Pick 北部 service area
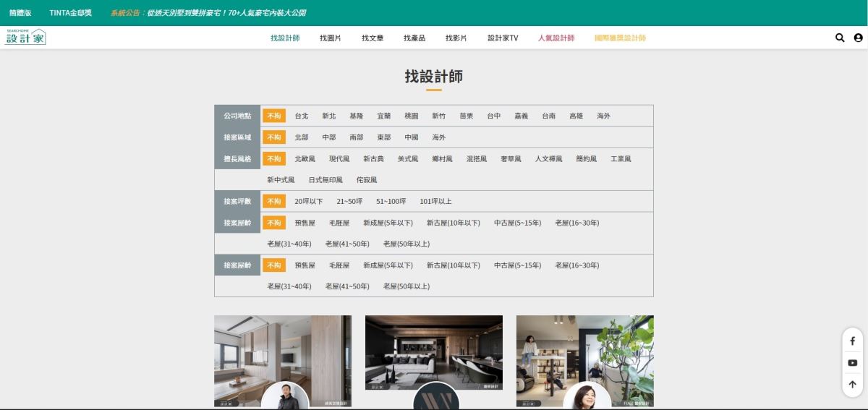This screenshot has width=868, height=410. point(302,137)
